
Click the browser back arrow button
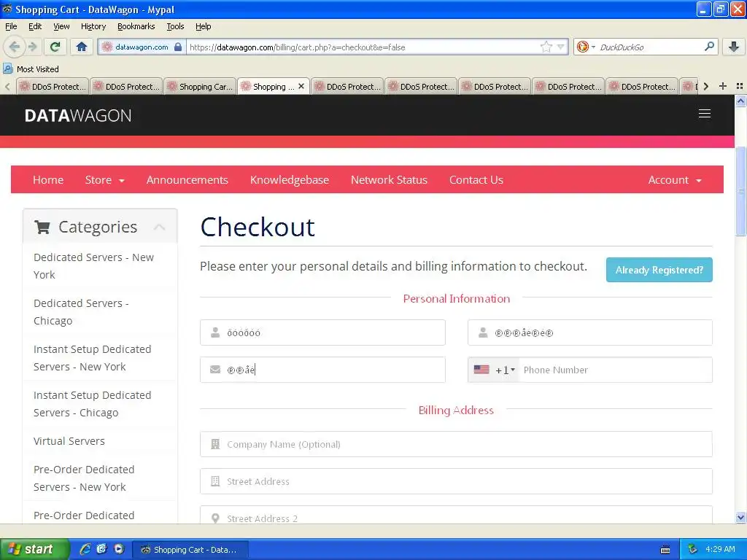[14, 47]
